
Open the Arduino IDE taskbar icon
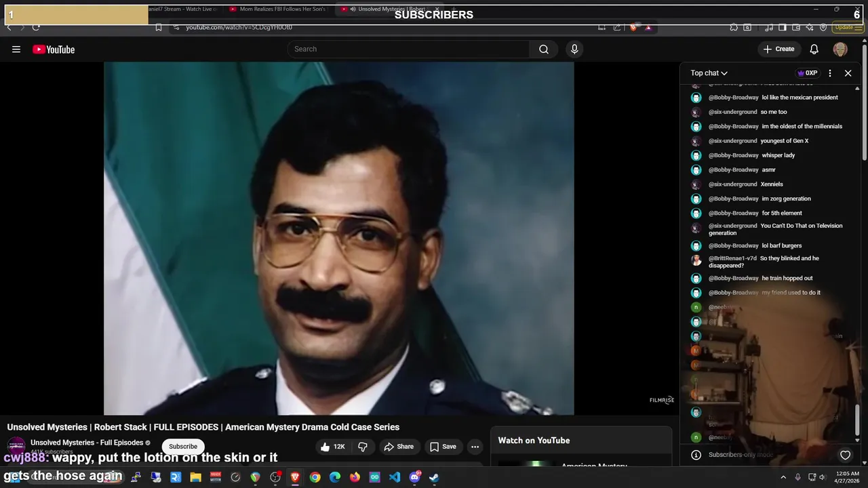374,477
